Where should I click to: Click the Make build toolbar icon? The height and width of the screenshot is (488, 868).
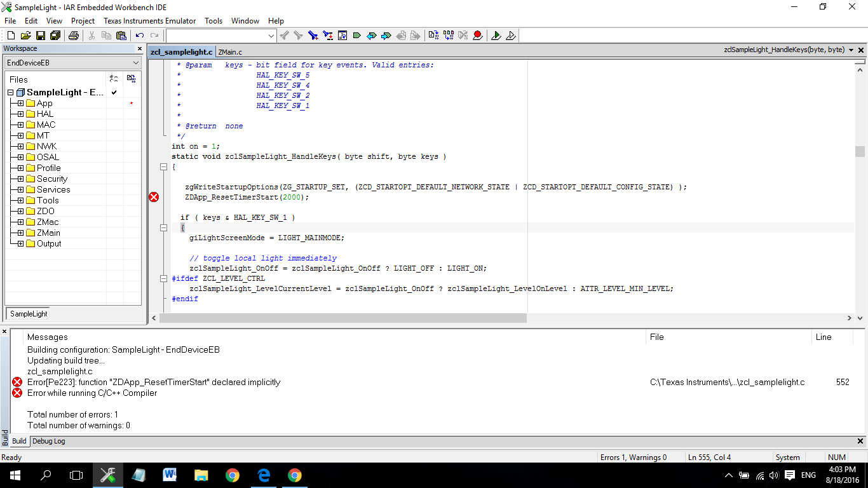click(448, 36)
